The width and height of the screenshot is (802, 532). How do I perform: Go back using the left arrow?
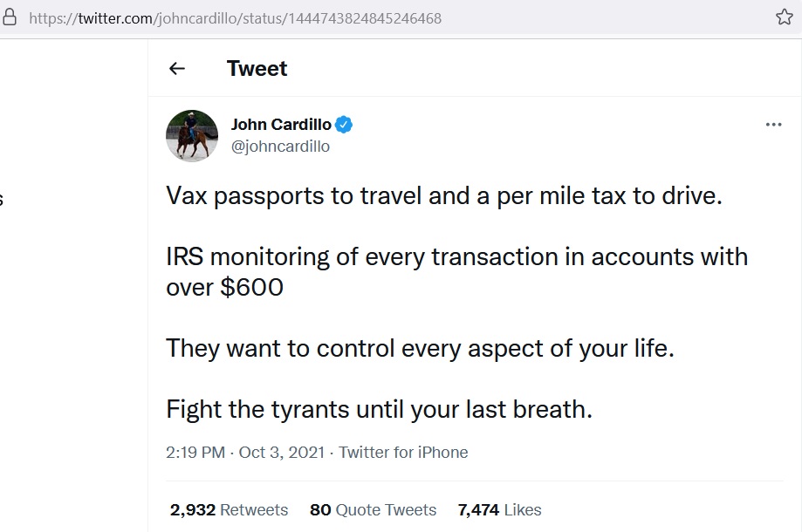tap(177, 69)
